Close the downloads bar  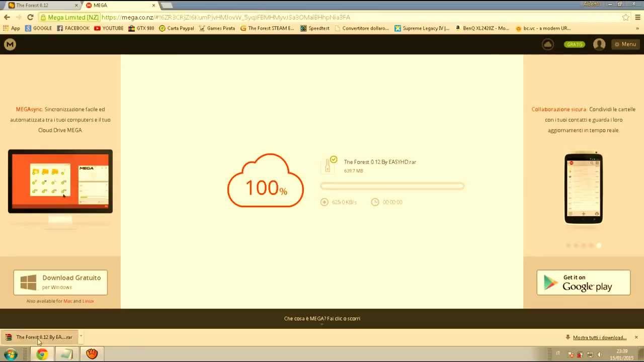[636, 337]
